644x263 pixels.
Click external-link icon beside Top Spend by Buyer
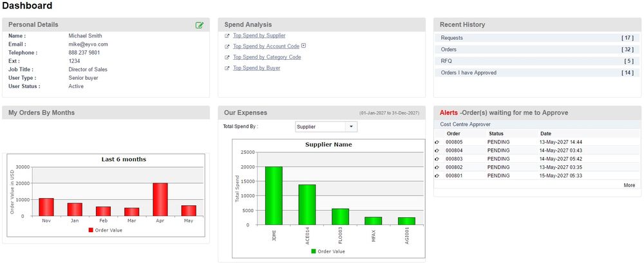[227, 68]
